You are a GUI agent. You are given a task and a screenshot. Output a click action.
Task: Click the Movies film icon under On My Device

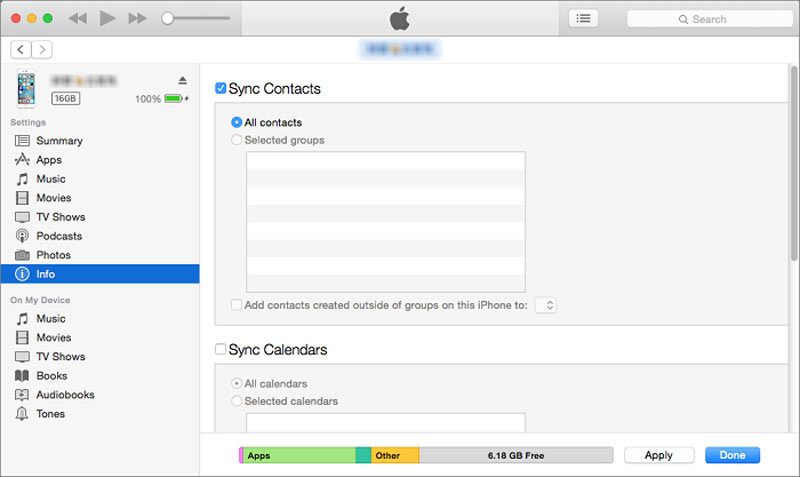coord(22,338)
